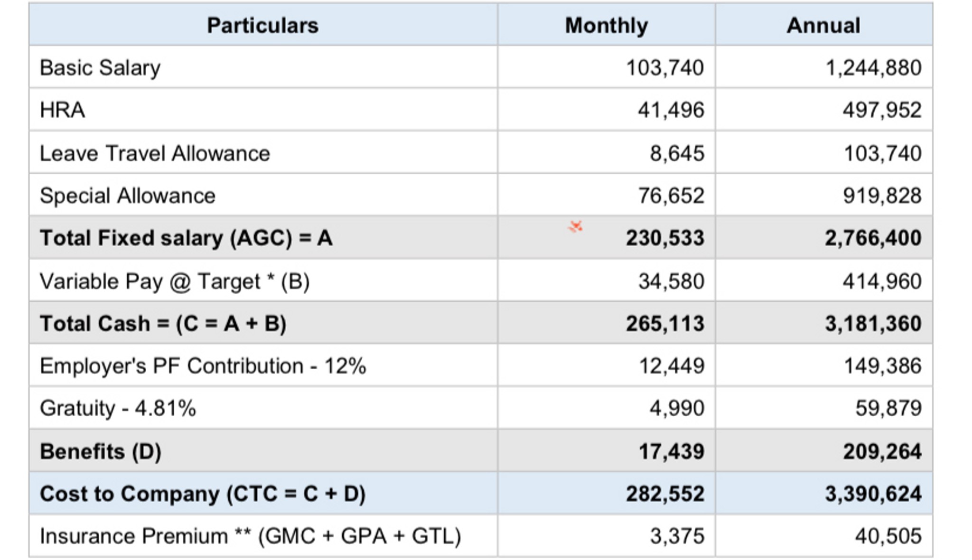
Task: Select Leave Travel Allowance annual value 103,740
Action: tap(882, 153)
